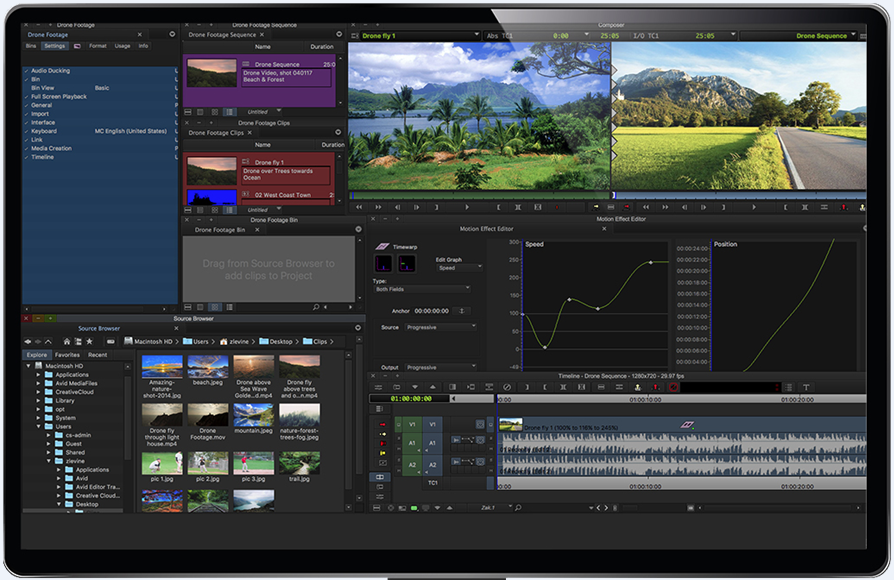This screenshot has width=894, height=580.
Task: Click the star favorites icon in Source Browser toolbar
Action: click(x=89, y=341)
